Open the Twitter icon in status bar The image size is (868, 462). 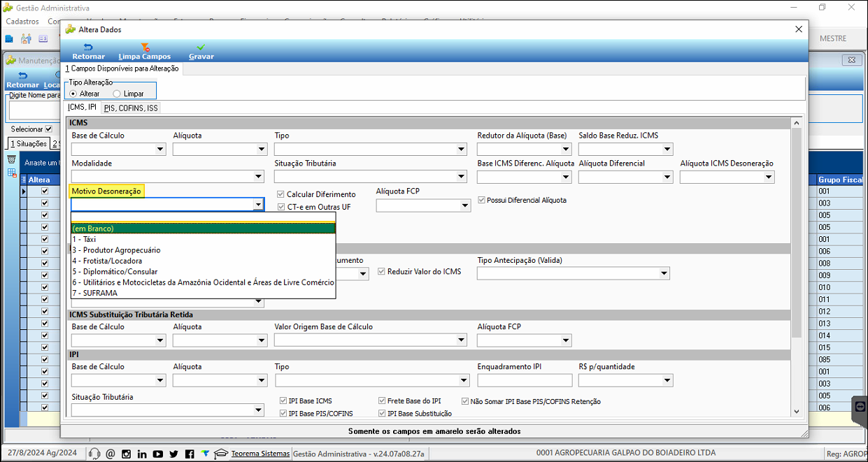coord(174,454)
